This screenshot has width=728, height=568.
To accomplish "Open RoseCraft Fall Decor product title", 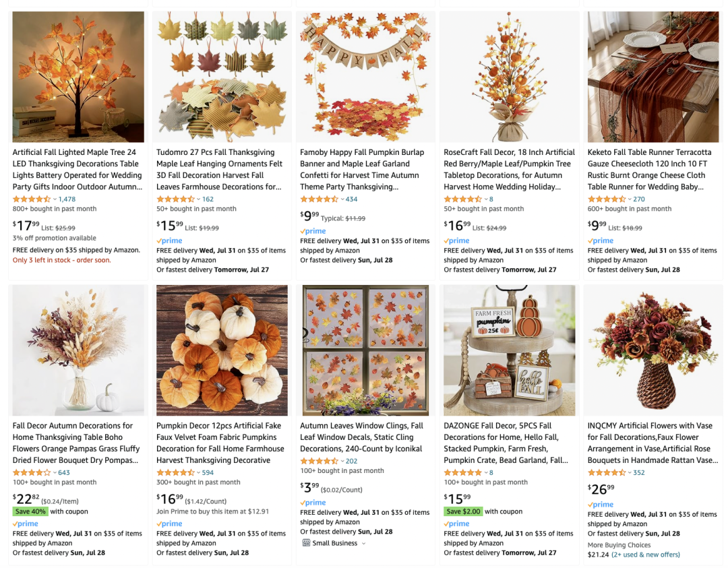I will (510, 169).
